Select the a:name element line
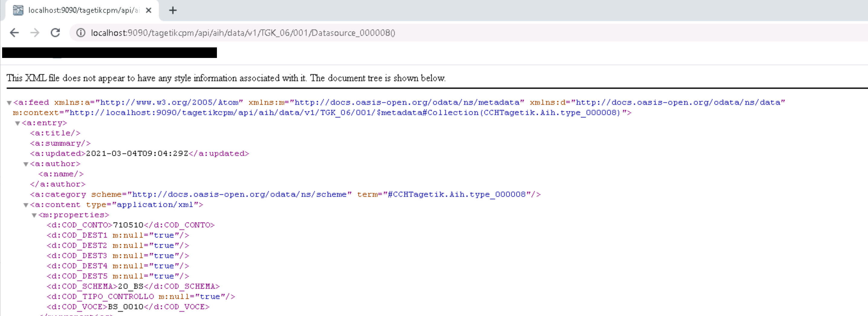 click(61, 174)
